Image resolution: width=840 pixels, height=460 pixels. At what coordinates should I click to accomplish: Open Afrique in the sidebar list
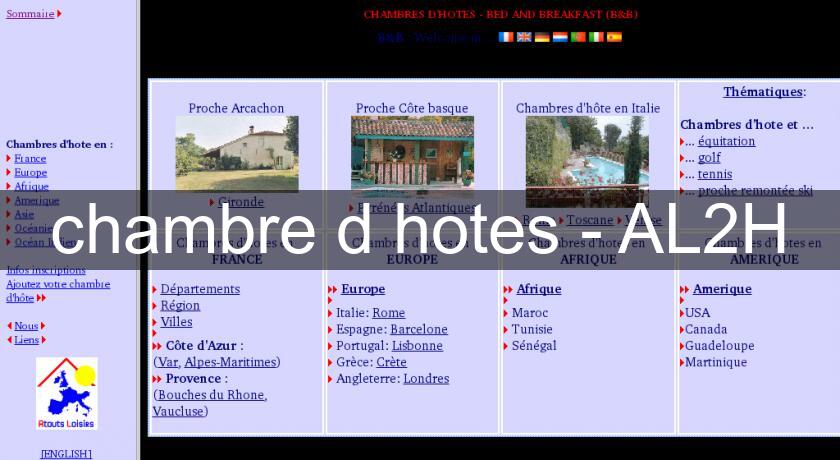tap(32, 186)
